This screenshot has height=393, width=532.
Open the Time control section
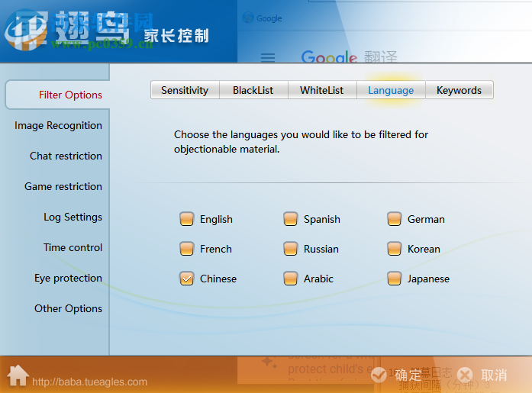tap(73, 247)
